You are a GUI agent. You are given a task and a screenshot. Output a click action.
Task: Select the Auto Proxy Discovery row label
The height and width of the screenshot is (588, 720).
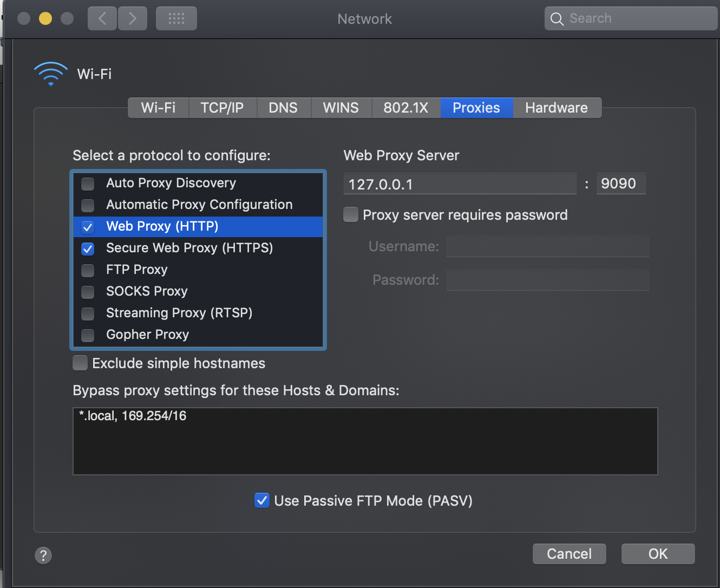click(x=171, y=183)
